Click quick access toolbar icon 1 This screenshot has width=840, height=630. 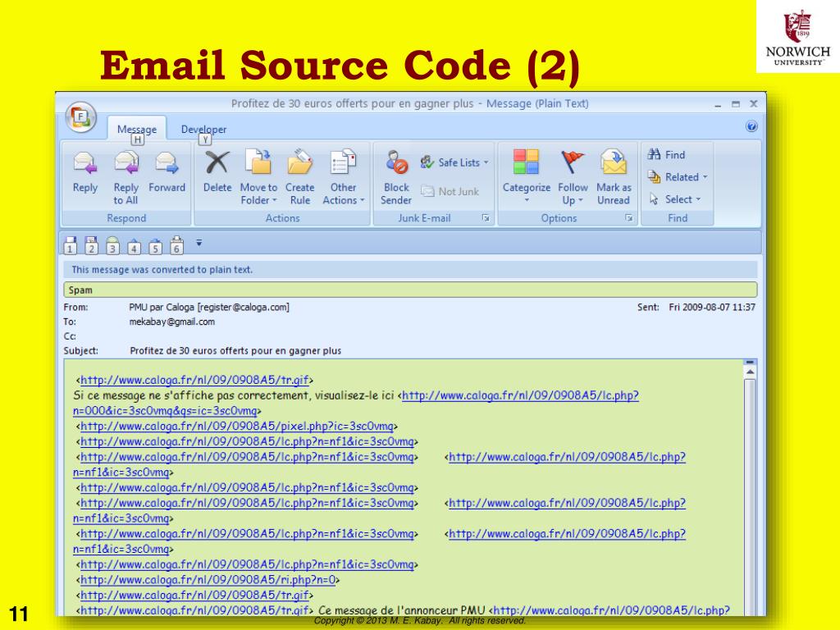tap(71, 245)
